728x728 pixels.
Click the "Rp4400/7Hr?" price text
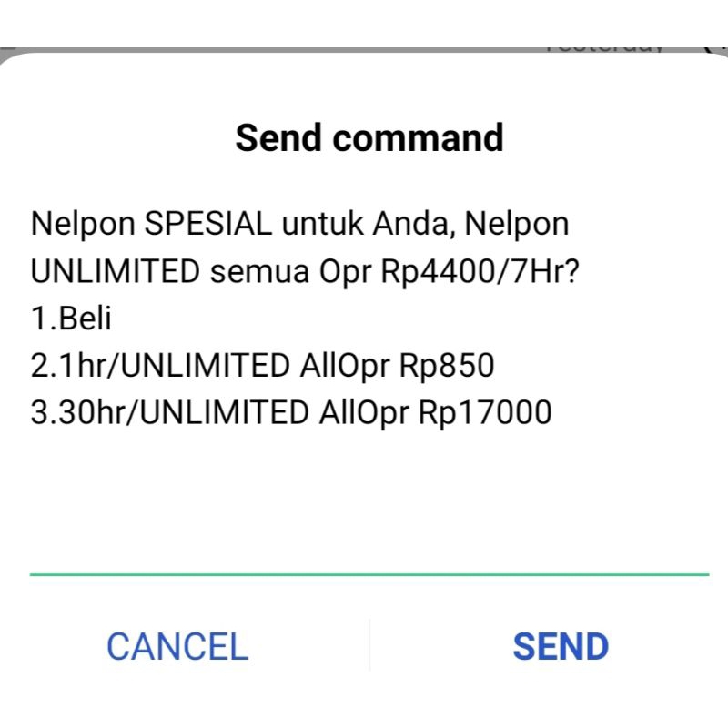click(484, 271)
